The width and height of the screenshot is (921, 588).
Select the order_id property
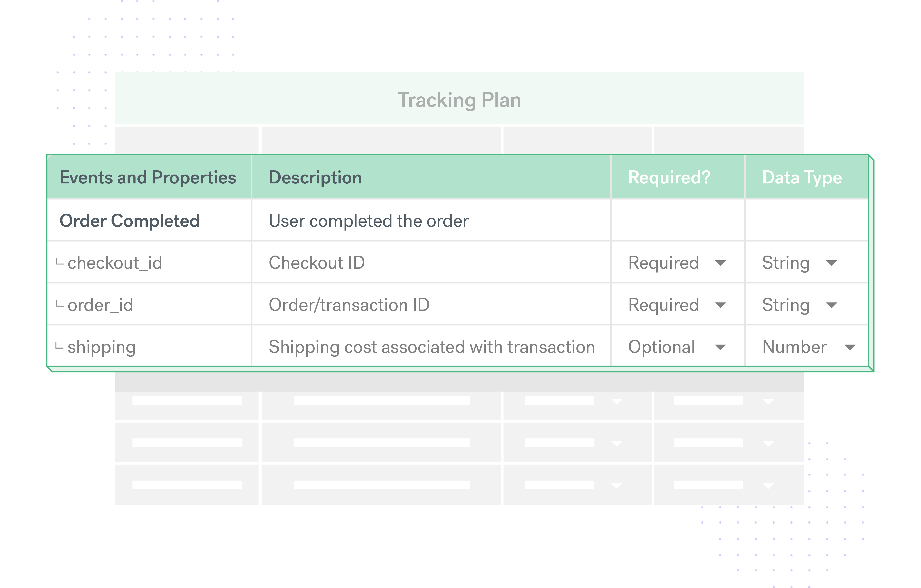[x=100, y=305]
